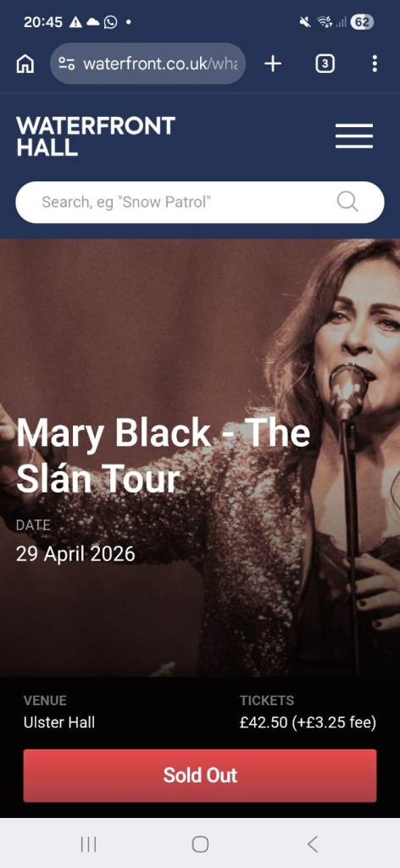Tap the battery indicator in status bar
Screen dimensions: 400x868
click(363, 22)
